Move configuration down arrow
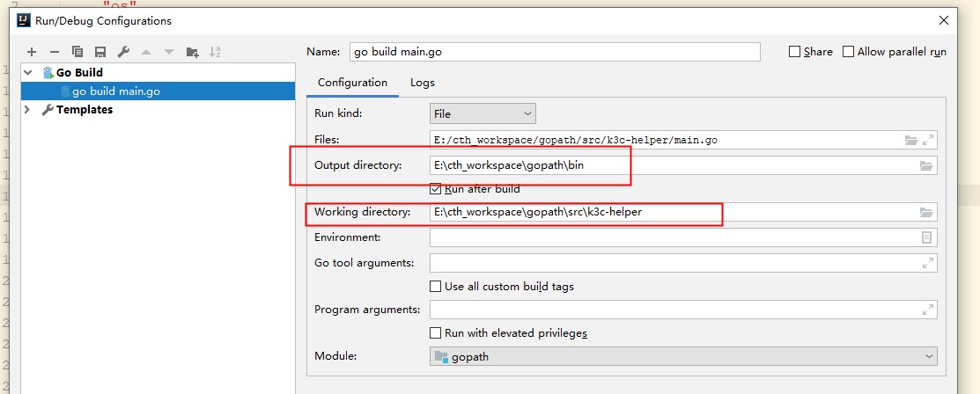This screenshot has height=394, width=980. 169,52
